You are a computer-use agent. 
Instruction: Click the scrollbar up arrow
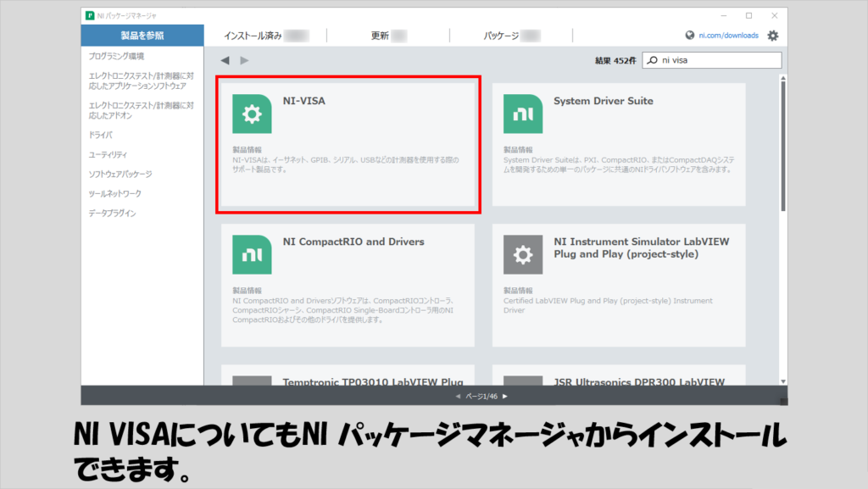[x=783, y=78]
